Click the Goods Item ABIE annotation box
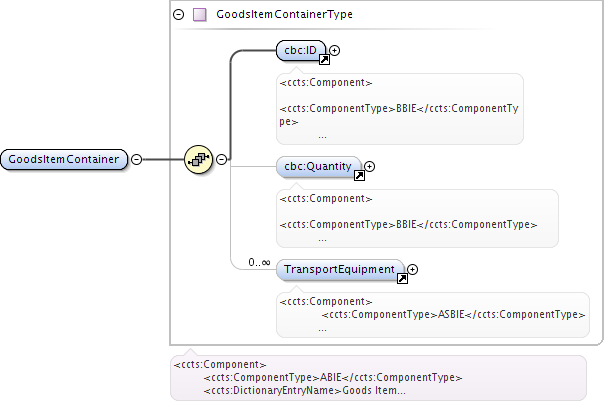Image resolution: width=605 pixels, height=404 pixels. [x=378, y=377]
